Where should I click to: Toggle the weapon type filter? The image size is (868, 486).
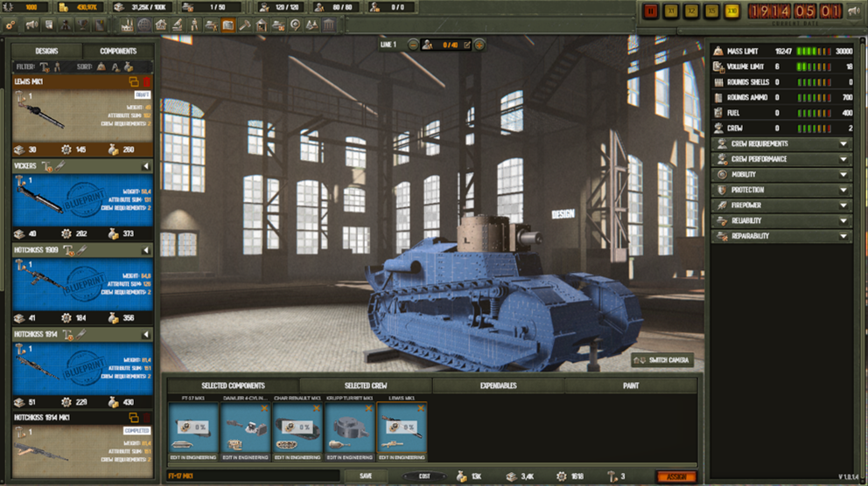coord(45,67)
